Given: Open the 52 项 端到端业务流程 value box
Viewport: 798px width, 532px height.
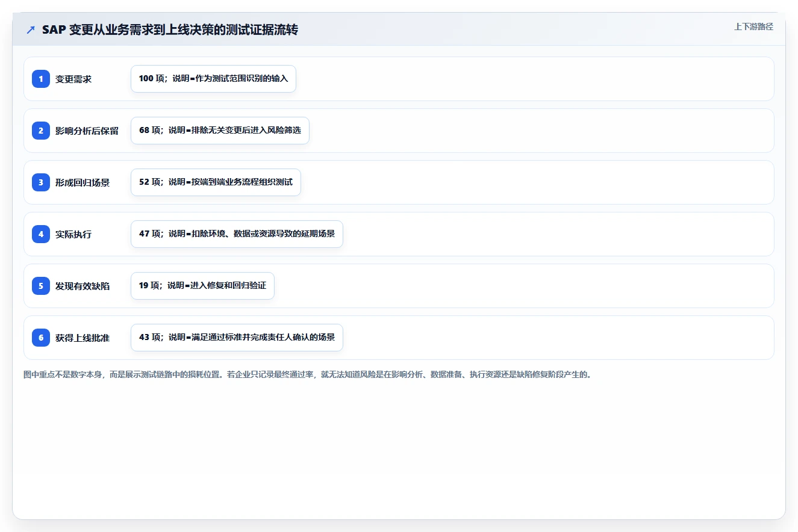Looking at the screenshot, I should tap(216, 182).
